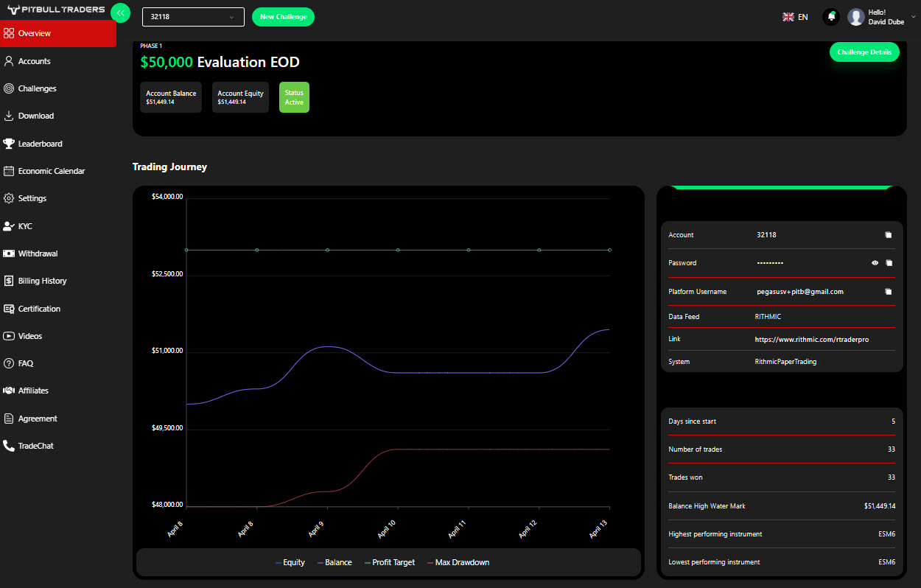This screenshot has height=588, width=921.
Task: Collapse the sidebar with the double-chevron button
Action: click(120, 13)
